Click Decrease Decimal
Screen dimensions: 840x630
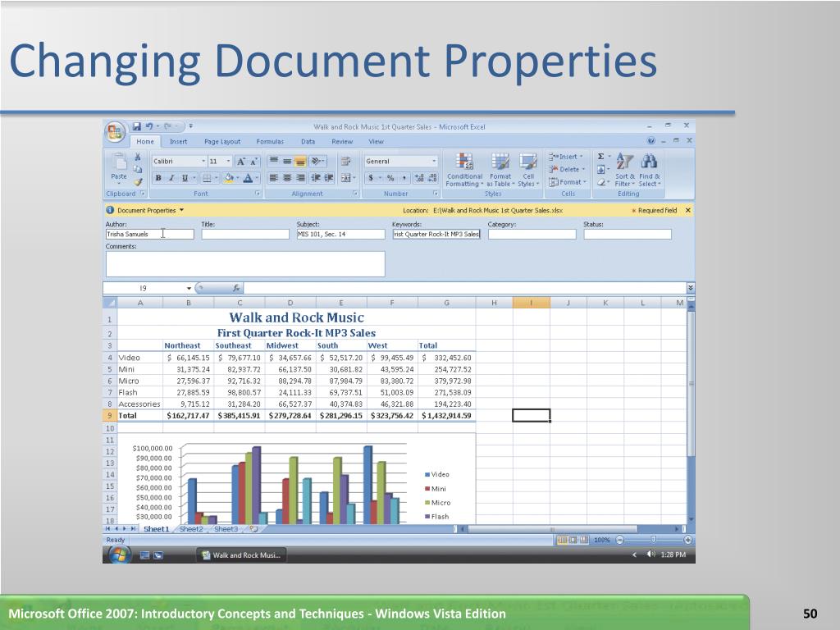tap(433, 178)
